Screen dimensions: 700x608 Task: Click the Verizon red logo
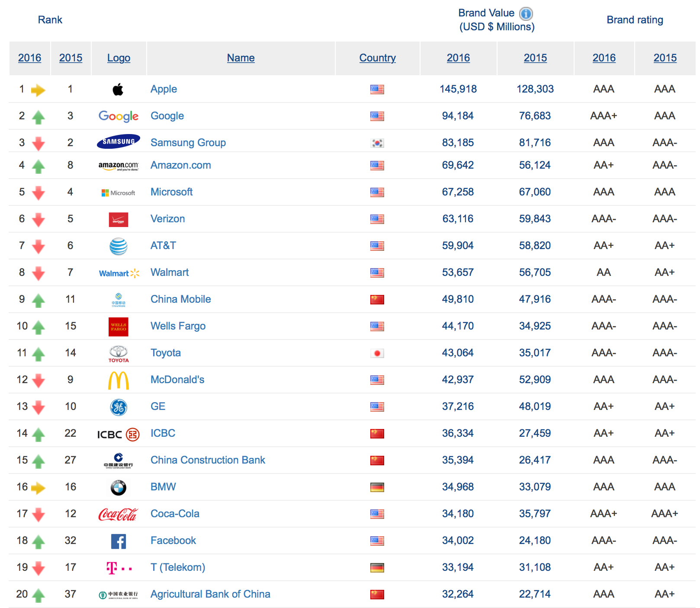pyautogui.click(x=118, y=220)
